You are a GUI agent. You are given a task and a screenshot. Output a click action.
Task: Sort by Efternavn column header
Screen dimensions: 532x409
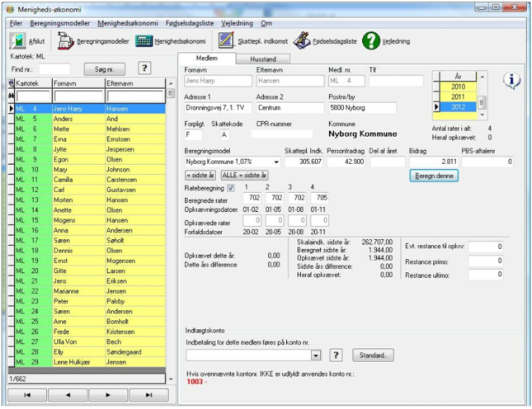coord(135,83)
